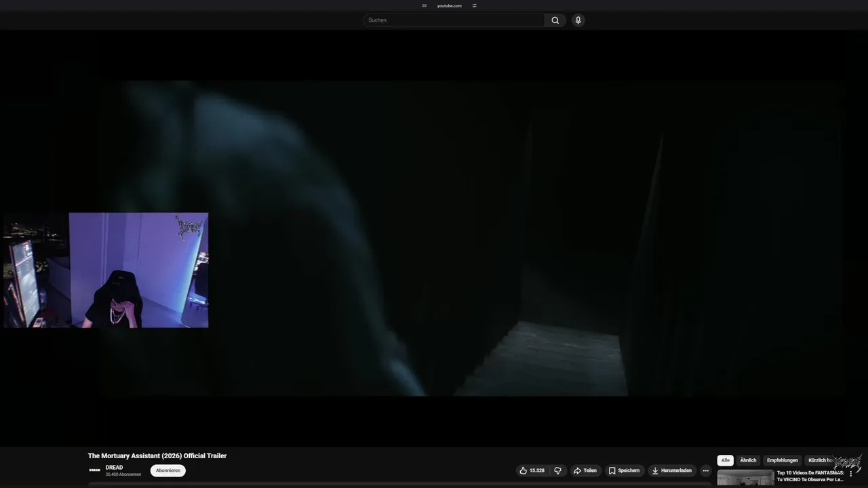Screen dimensions: 868x488
Task: Open the three-dot more actions menu
Action: (705, 470)
